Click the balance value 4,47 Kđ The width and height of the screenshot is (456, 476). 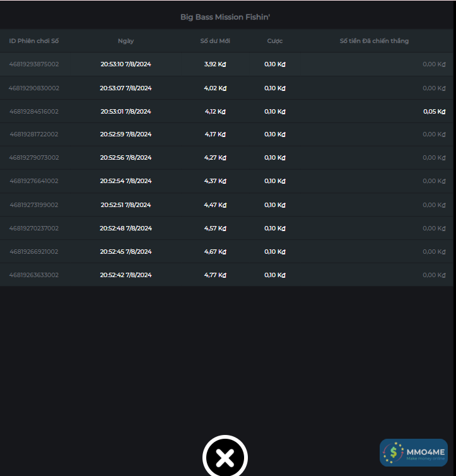point(215,205)
